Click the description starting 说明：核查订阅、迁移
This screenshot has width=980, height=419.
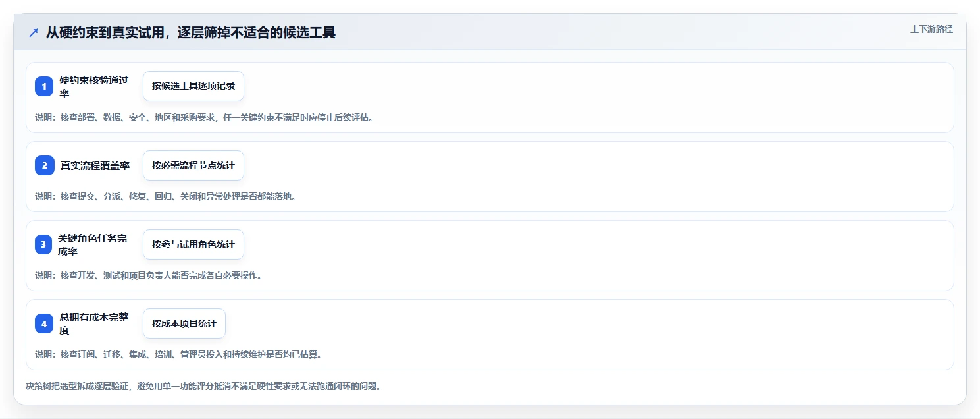(178, 354)
